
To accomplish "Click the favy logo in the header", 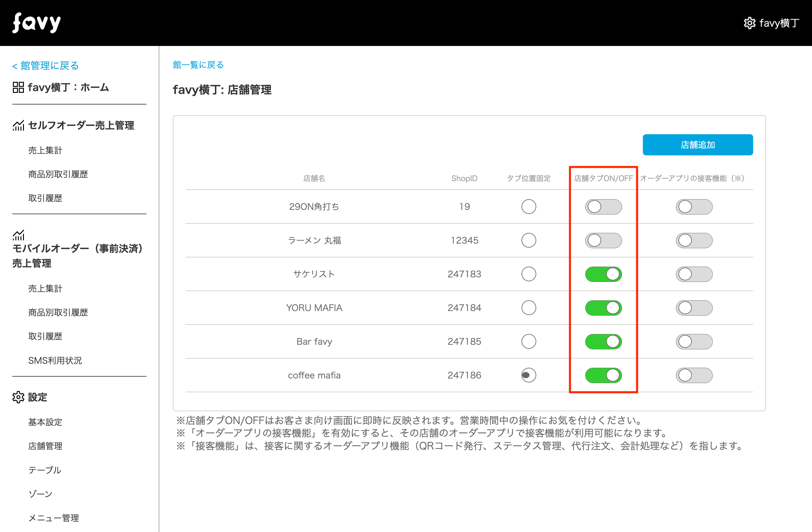I will [36, 23].
